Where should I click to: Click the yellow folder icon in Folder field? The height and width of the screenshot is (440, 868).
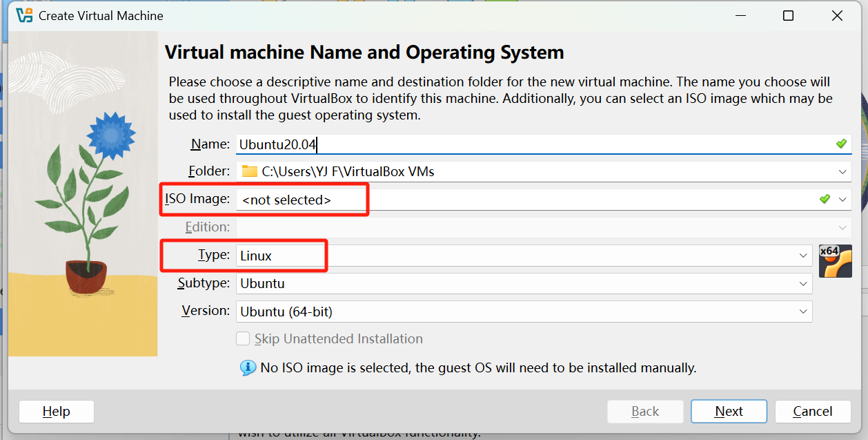pos(249,171)
